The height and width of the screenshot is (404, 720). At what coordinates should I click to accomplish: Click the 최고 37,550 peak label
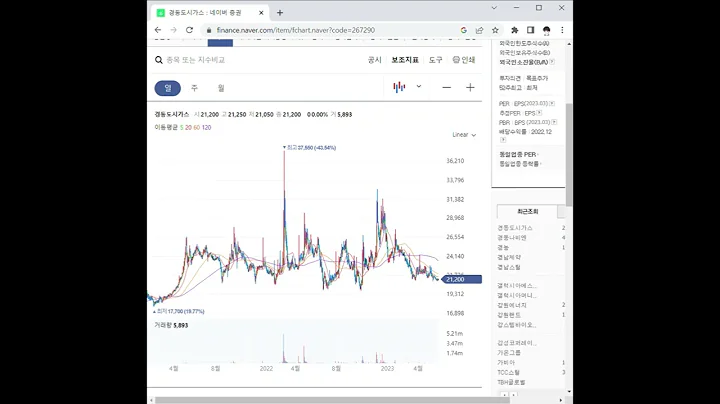tap(309, 147)
